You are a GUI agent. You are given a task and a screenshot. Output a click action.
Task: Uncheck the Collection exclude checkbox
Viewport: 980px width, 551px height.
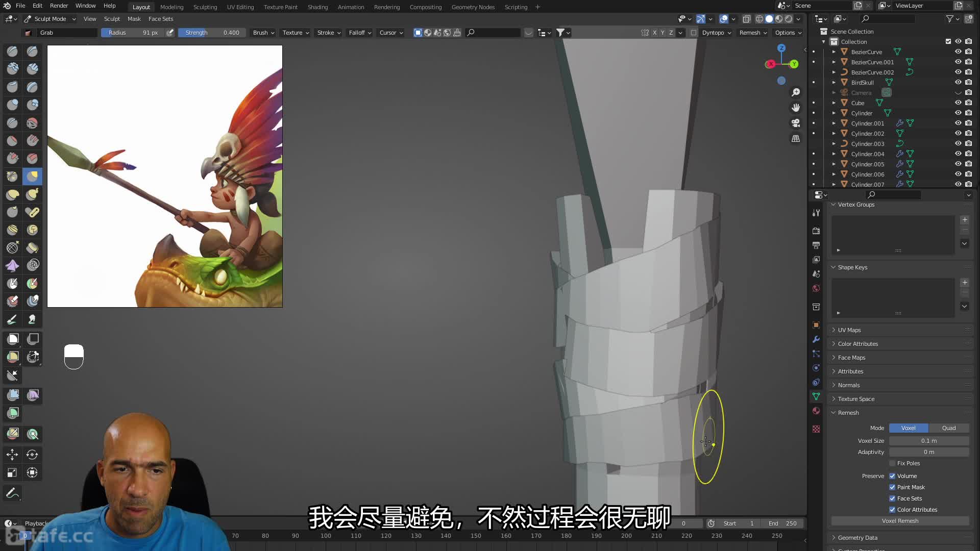pos(948,41)
